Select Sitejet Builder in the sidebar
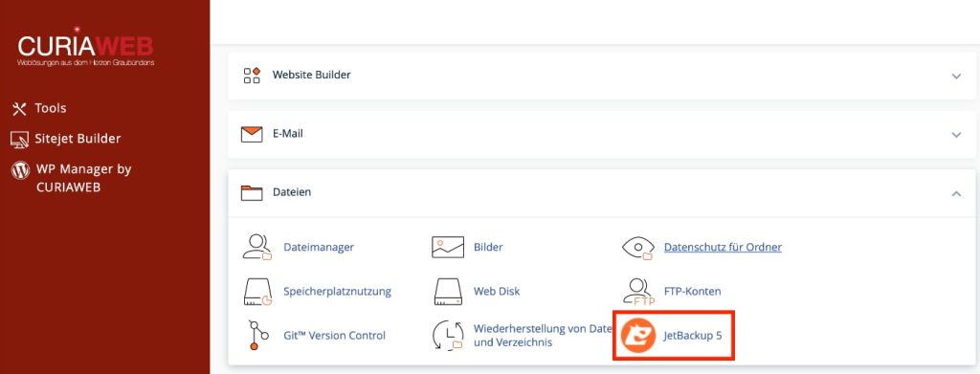 (78, 139)
